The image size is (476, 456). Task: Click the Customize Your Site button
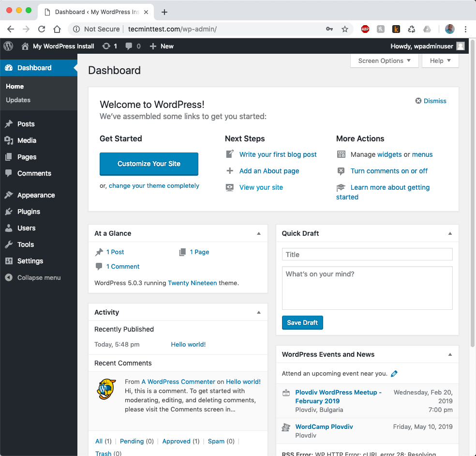pos(149,164)
